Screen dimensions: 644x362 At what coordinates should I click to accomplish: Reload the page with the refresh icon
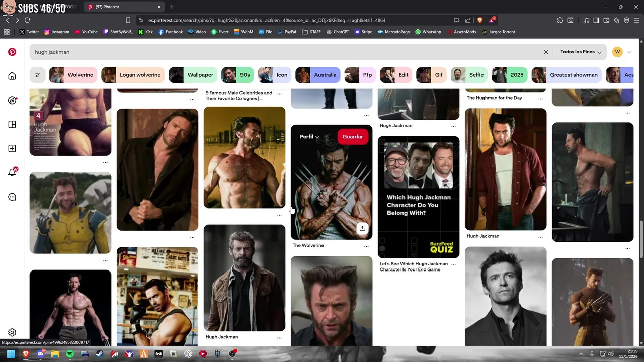(27, 20)
